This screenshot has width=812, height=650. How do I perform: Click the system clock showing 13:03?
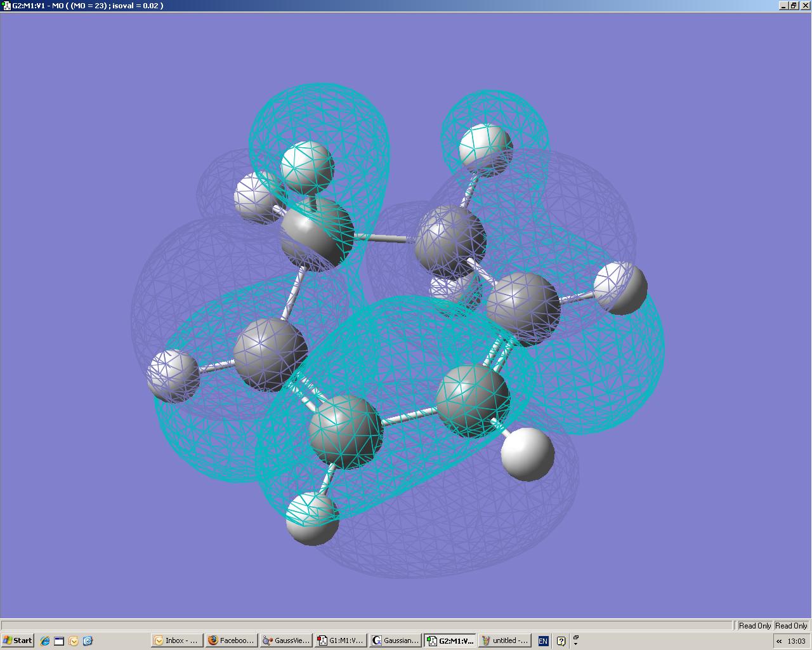(796, 641)
